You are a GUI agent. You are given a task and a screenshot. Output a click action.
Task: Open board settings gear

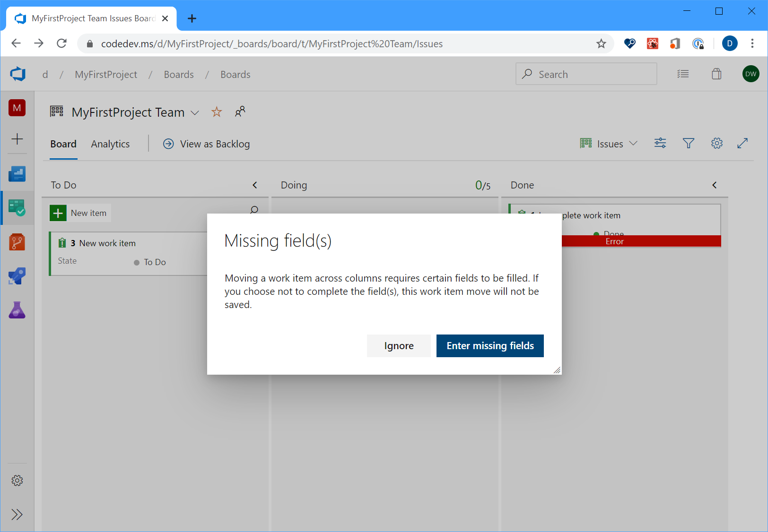(x=717, y=143)
